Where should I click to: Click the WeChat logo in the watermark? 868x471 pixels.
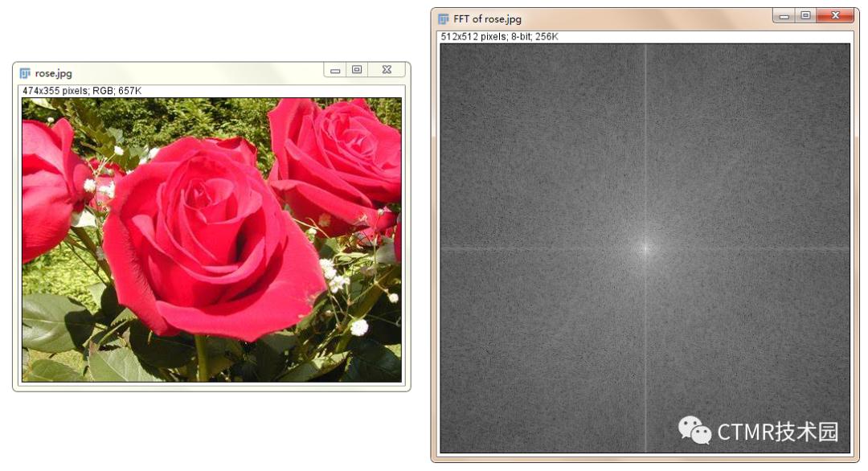click(694, 430)
